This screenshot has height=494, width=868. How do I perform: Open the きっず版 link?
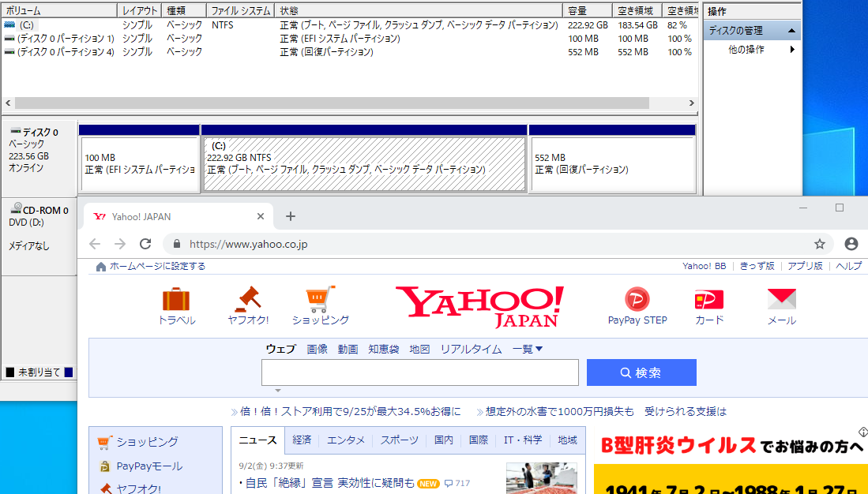(x=757, y=266)
